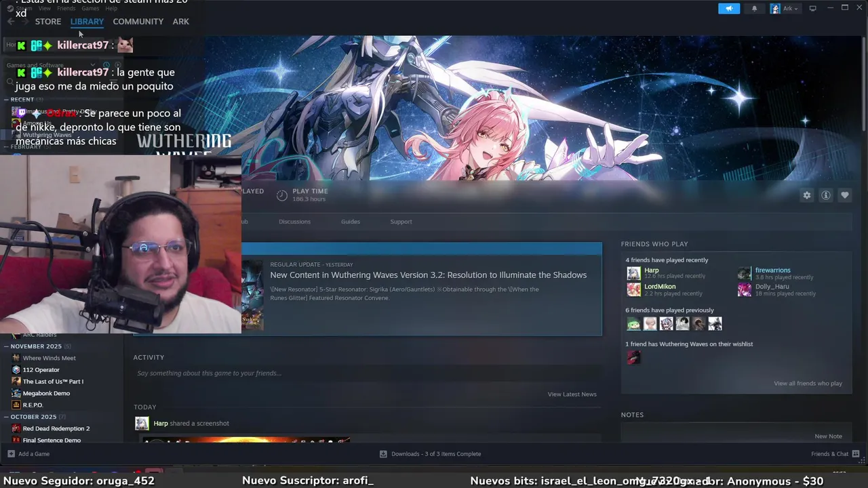The height and width of the screenshot is (488, 868).
Task: Switch to Big Picture mode monitor icon
Action: coord(812,8)
